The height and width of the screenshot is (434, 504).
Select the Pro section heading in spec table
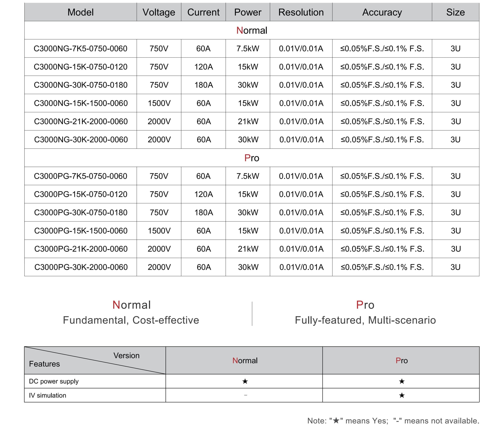pyautogui.click(x=252, y=158)
